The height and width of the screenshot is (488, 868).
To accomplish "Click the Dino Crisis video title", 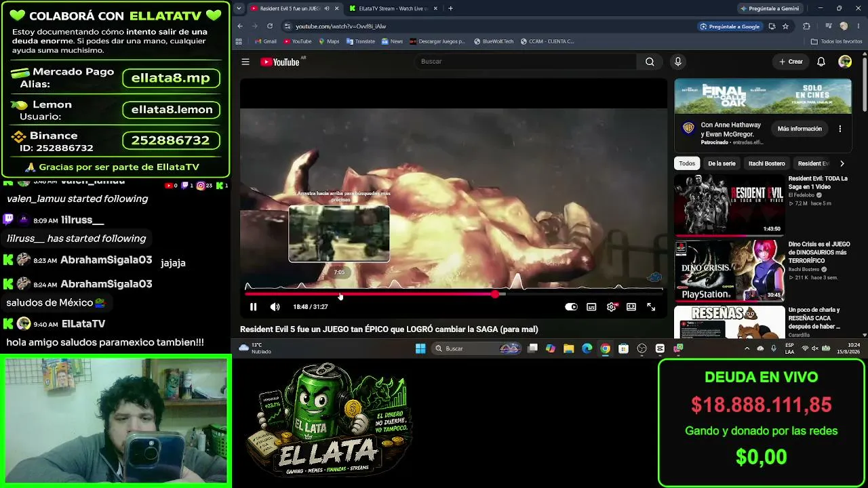I will [x=819, y=252].
